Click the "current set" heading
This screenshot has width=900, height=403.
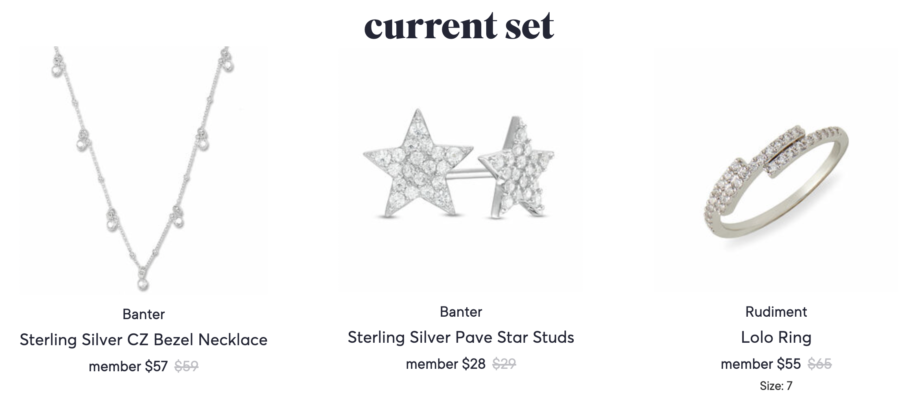459,26
